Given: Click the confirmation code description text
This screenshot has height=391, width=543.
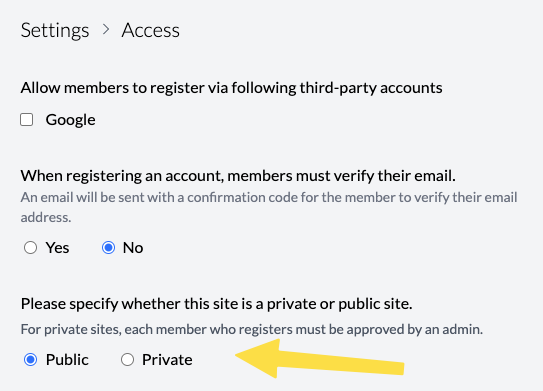Looking at the screenshot, I should [x=269, y=207].
